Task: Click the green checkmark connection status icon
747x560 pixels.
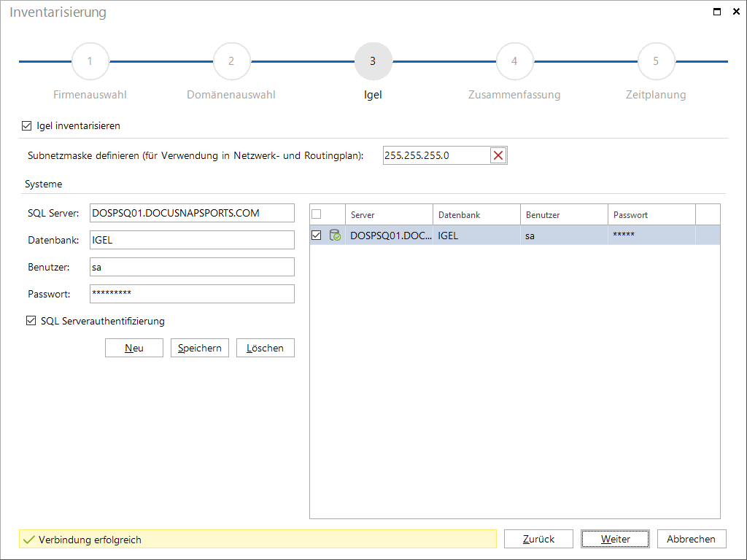Action: click(29, 540)
